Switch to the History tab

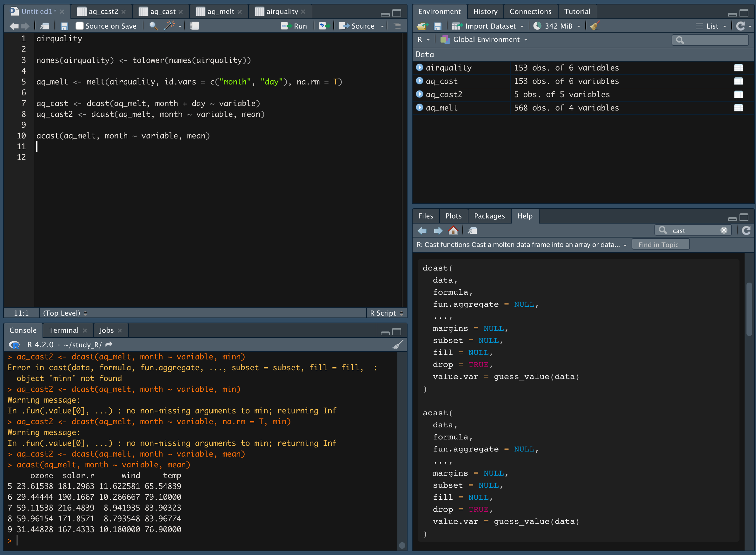484,12
